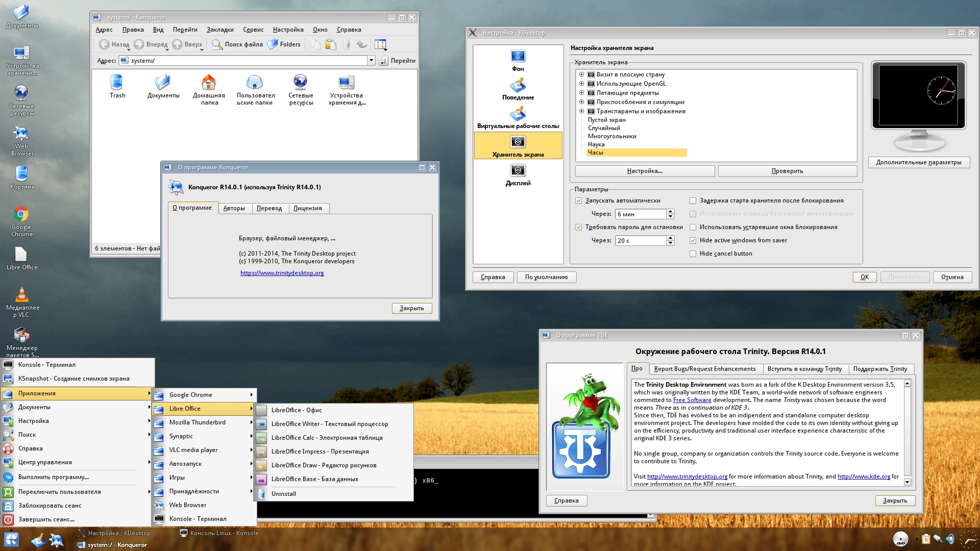Select LibreOffice Writer menu entry
This screenshot has width=980, height=551.
tap(334, 424)
